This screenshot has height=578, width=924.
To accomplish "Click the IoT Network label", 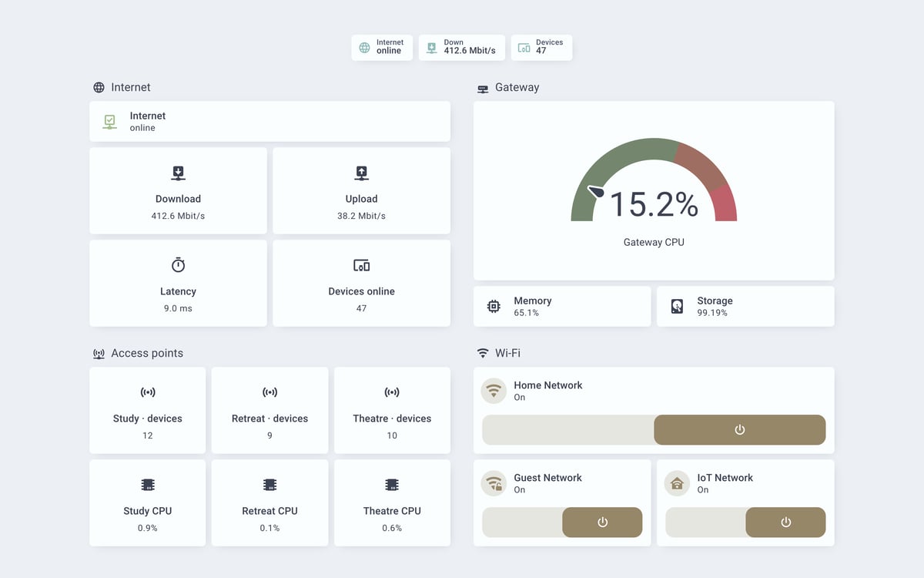I will pyautogui.click(x=725, y=478).
